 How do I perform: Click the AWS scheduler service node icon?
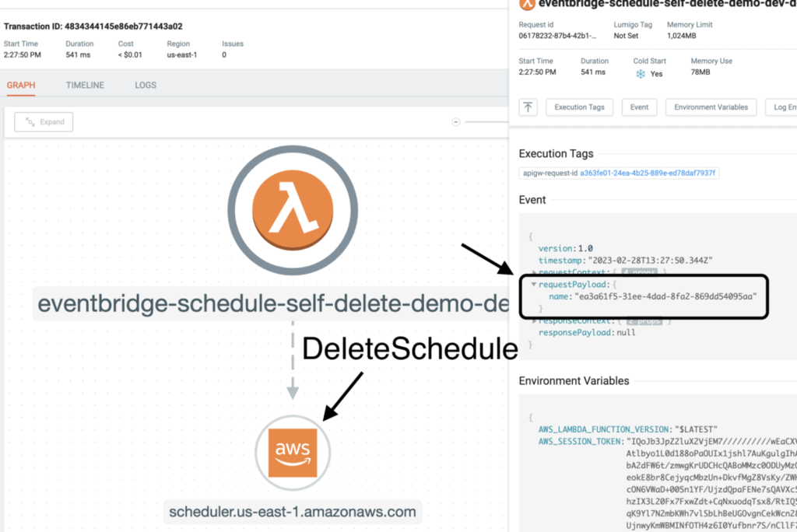(293, 452)
